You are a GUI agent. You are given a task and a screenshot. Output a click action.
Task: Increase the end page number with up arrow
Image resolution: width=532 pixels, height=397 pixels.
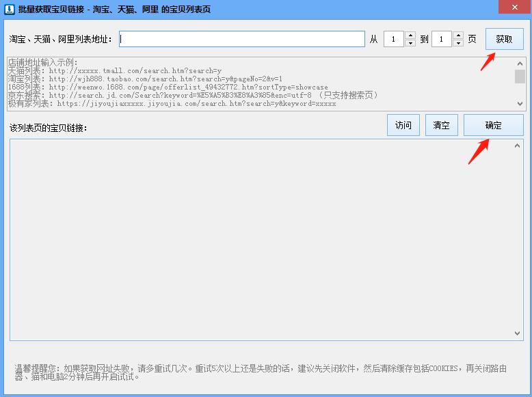pyautogui.click(x=458, y=36)
